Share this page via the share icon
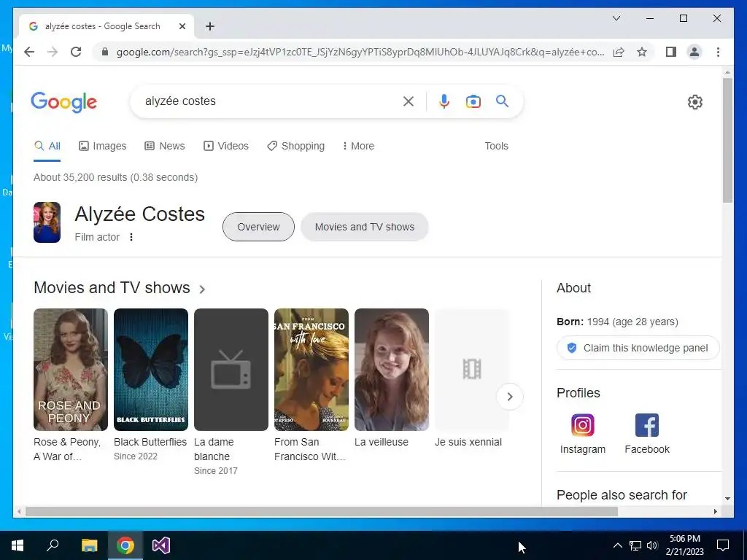 [619, 52]
